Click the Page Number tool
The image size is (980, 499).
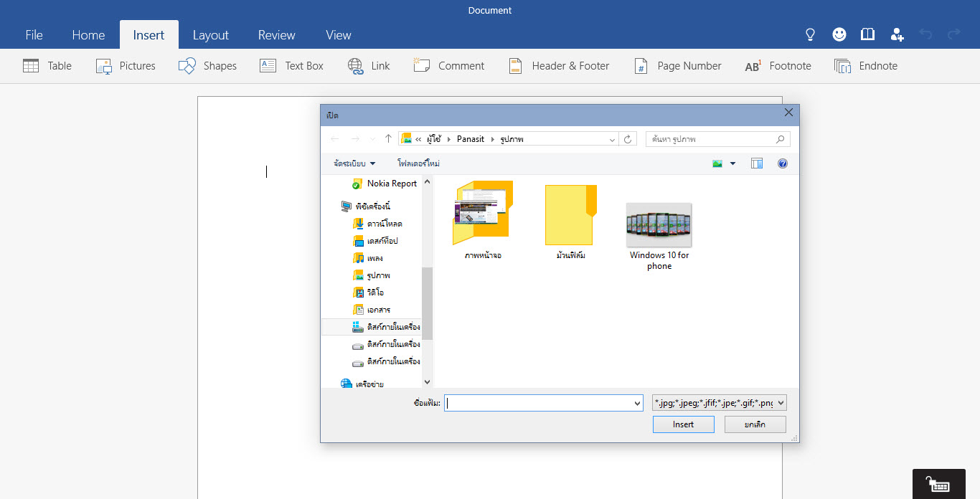coord(641,66)
